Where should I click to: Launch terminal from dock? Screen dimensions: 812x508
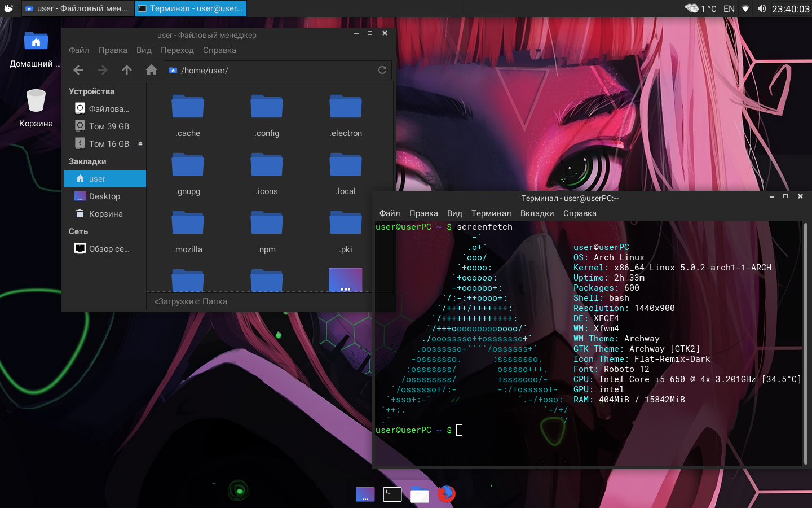[x=392, y=494]
